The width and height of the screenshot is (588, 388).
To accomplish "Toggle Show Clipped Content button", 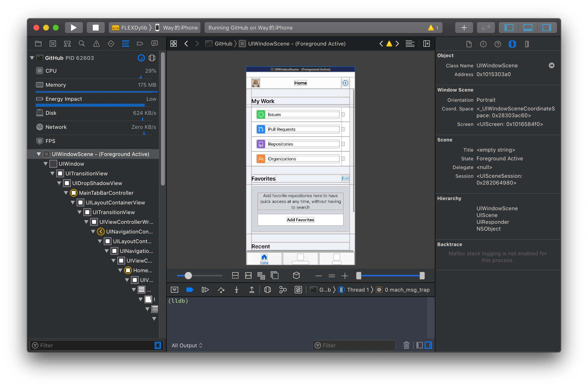I will pyautogui.click(x=235, y=275).
